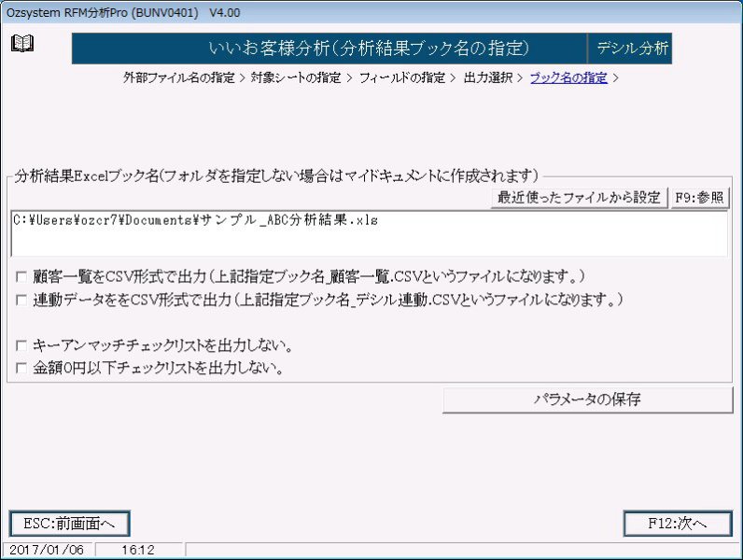Click the いいお客様分析 title banner
The width and height of the screenshot is (743, 560).
[329, 49]
